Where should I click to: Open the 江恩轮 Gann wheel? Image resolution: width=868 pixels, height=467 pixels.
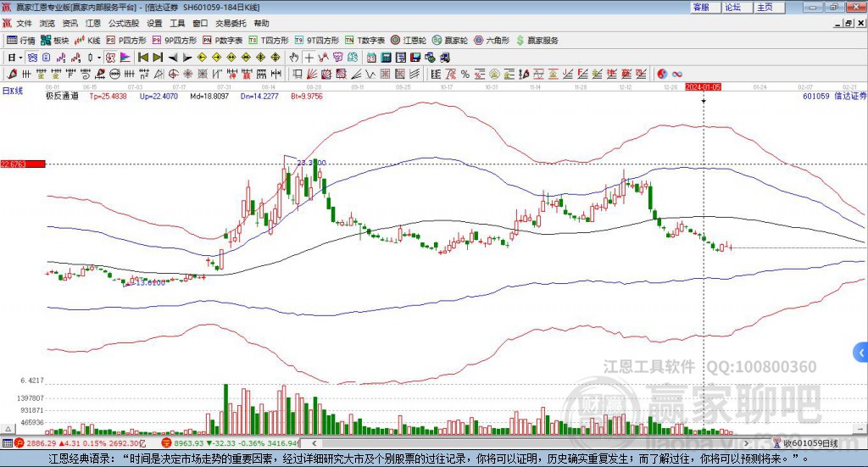point(409,41)
